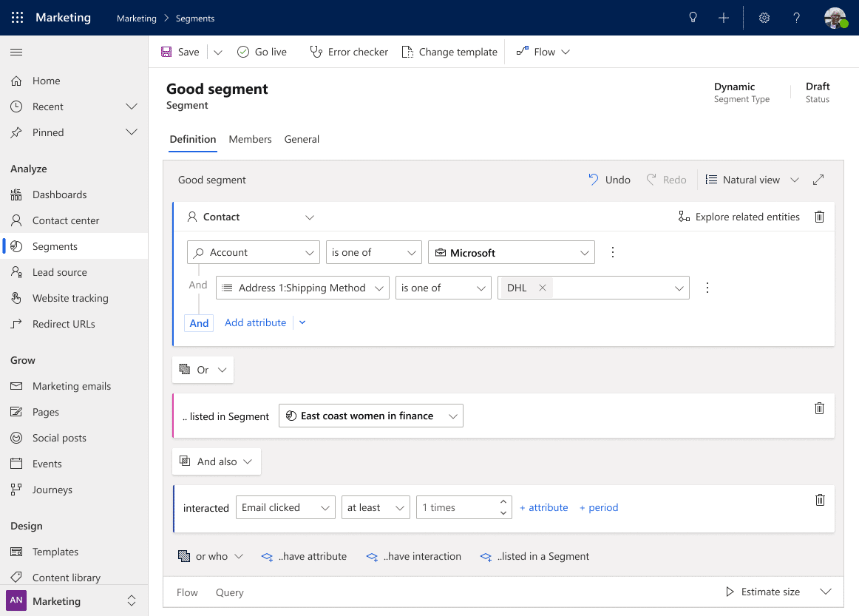The height and width of the screenshot is (616, 859).
Task: Open settings gear in top bar
Action: (764, 18)
